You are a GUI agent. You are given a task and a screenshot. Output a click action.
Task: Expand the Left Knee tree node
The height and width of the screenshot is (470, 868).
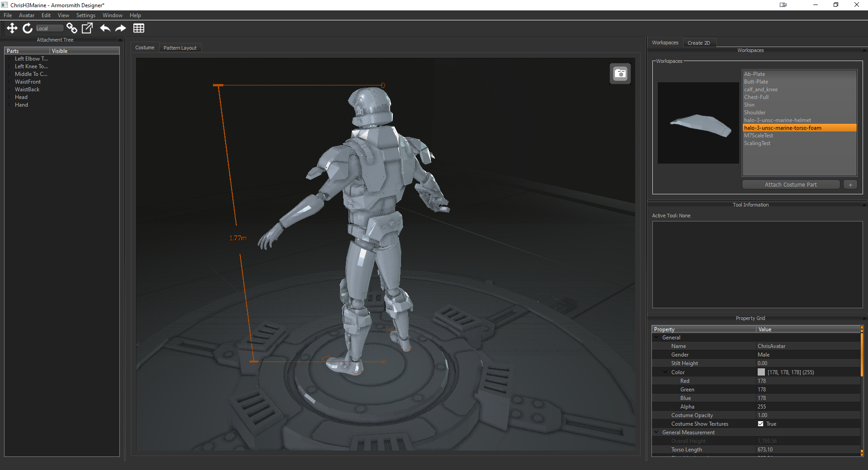9,66
